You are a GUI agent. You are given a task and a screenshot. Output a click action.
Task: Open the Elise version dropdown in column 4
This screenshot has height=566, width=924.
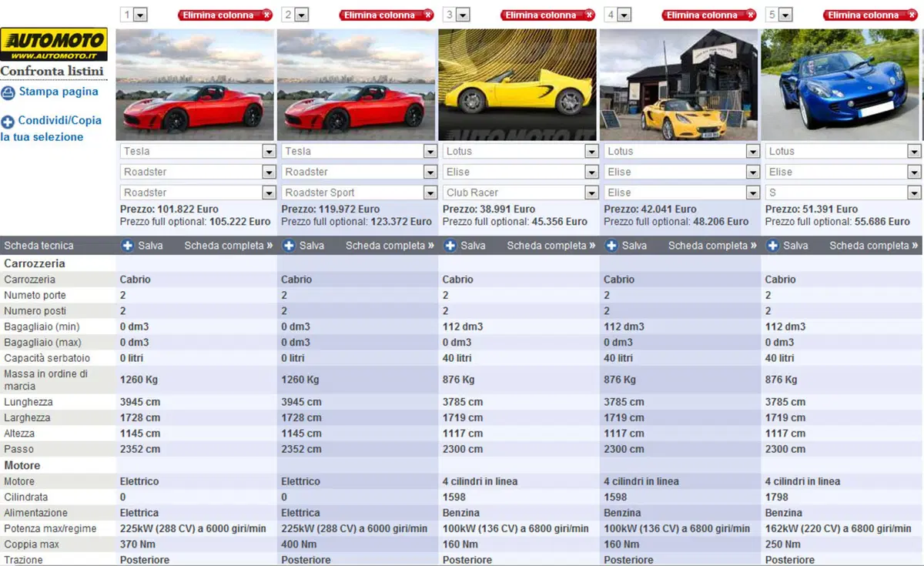[x=682, y=193]
